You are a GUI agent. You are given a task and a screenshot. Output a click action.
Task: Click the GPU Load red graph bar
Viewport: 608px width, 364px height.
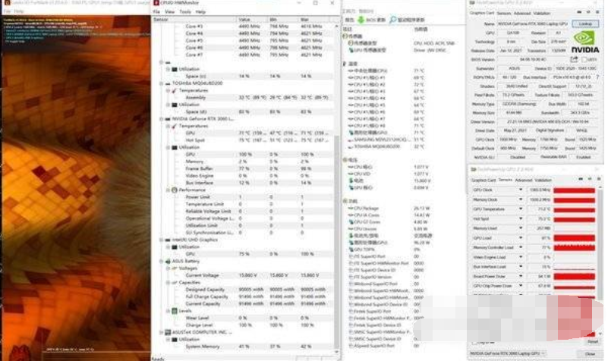(x=574, y=238)
